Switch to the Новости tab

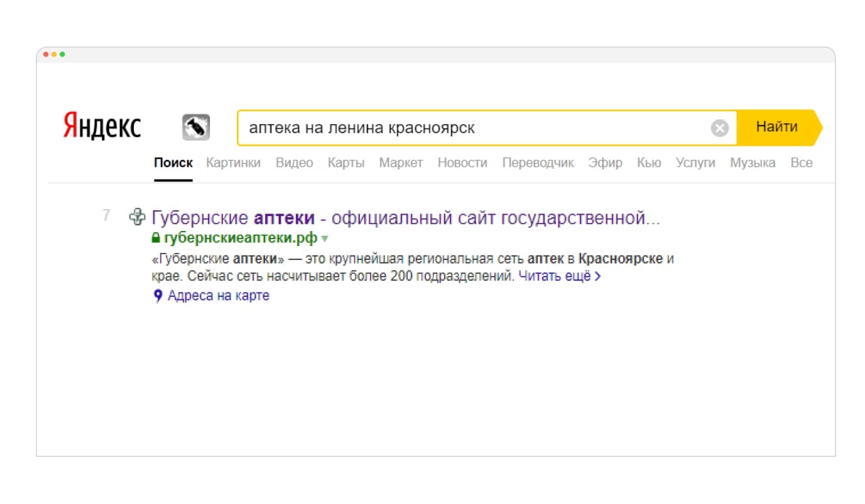pos(462,163)
